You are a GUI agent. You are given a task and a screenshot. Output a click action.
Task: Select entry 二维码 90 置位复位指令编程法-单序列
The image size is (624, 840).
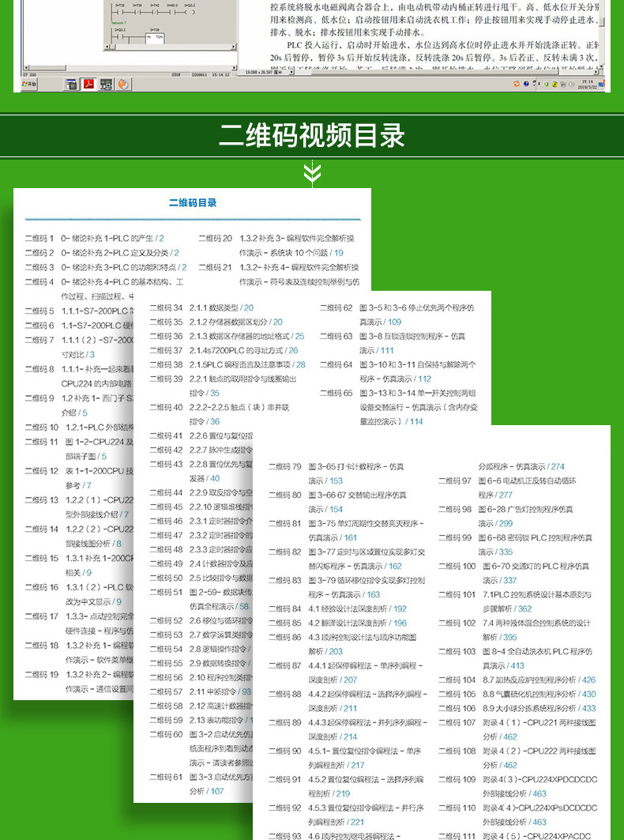(345, 758)
